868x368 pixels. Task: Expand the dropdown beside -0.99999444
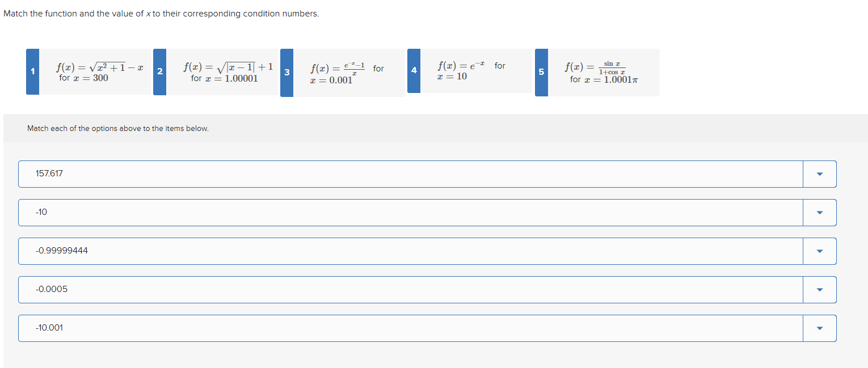pos(819,251)
